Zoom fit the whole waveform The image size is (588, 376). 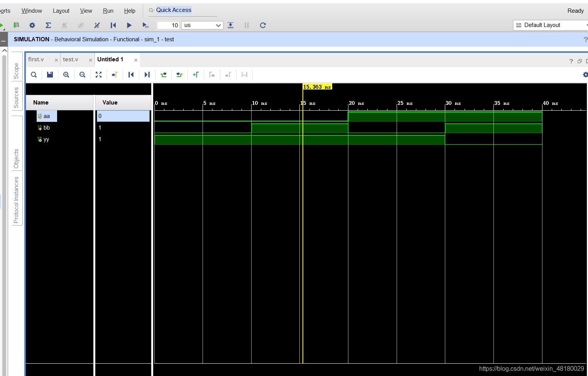(x=98, y=75)
